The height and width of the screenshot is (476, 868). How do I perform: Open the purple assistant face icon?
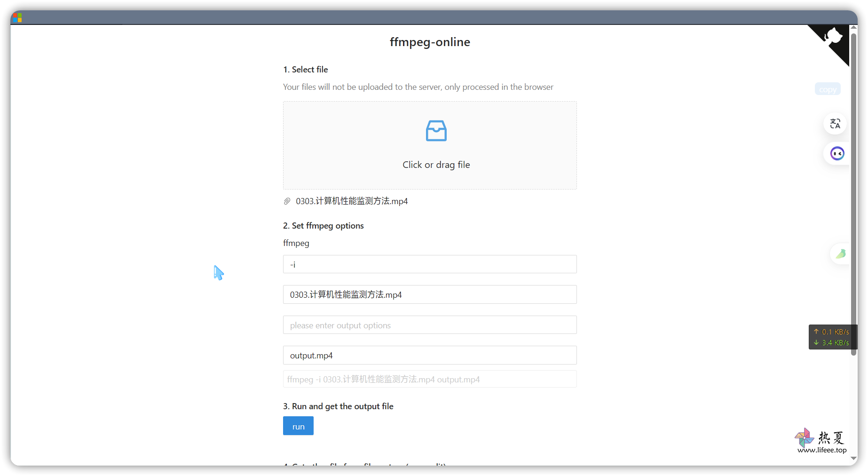pyautogui.click(x=837, y=153)
